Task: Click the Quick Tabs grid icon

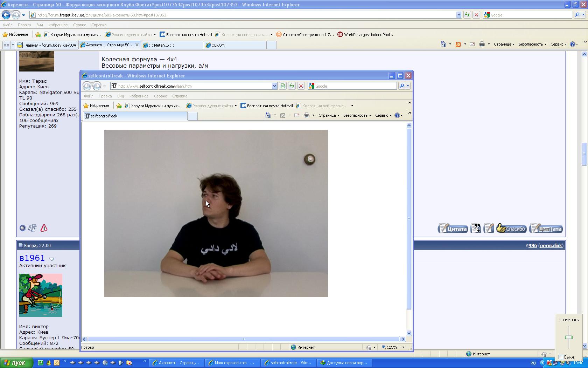Action: point(6,45)
